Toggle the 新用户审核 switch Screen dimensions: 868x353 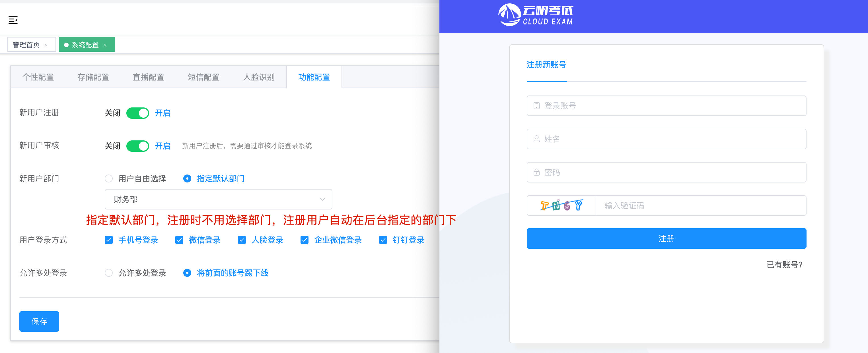pyautogui.click(x=138, y=146)
